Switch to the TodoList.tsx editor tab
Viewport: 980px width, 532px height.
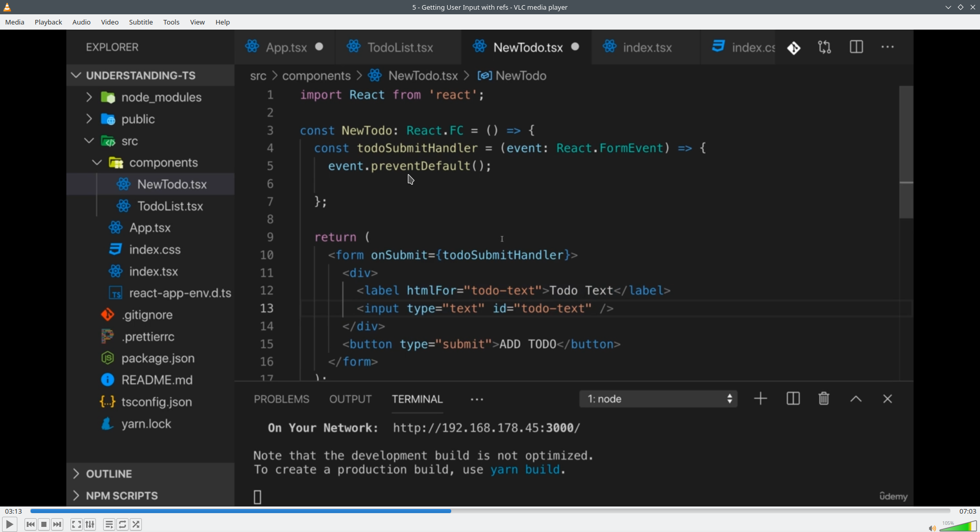pos(398,47)
